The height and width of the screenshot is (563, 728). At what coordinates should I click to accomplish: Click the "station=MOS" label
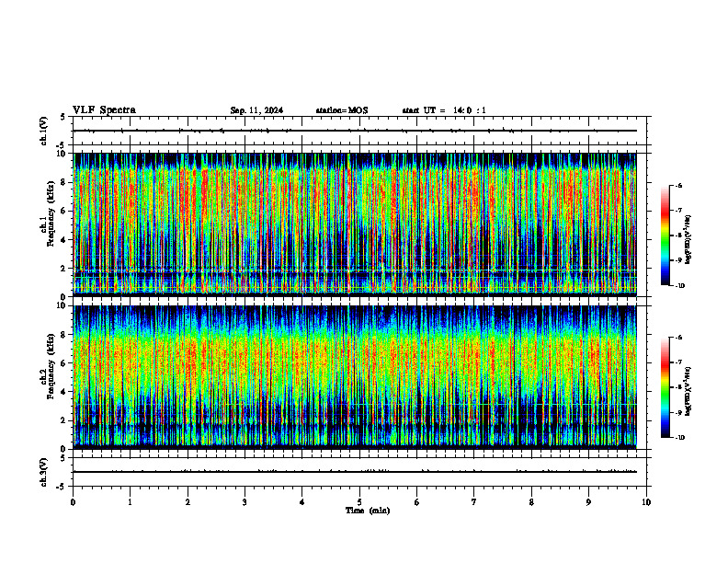pyautogui.click(x=342, y=110)
